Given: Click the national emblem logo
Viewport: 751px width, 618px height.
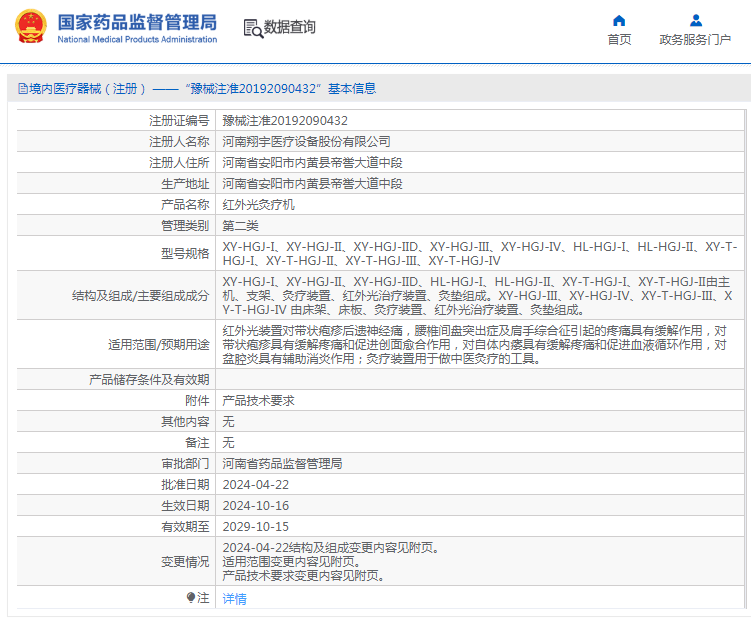Looking at the screenshot, I should point(31,26).
